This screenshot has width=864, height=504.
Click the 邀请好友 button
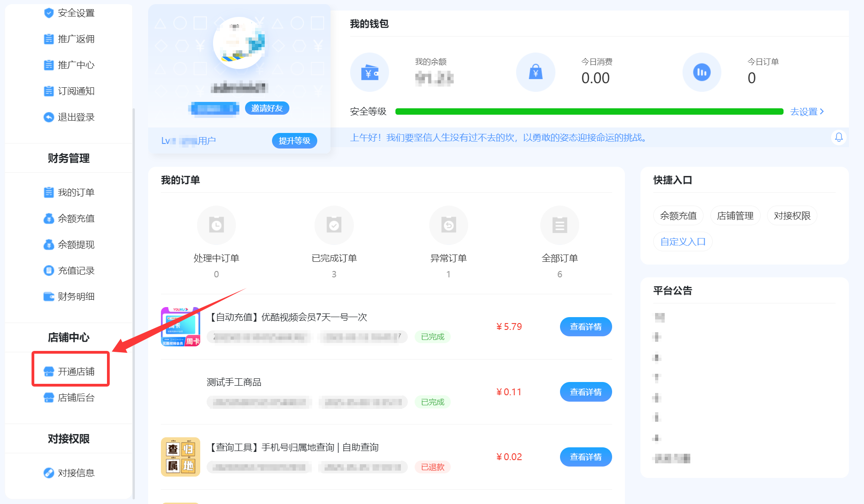click(x=267, y=108)
